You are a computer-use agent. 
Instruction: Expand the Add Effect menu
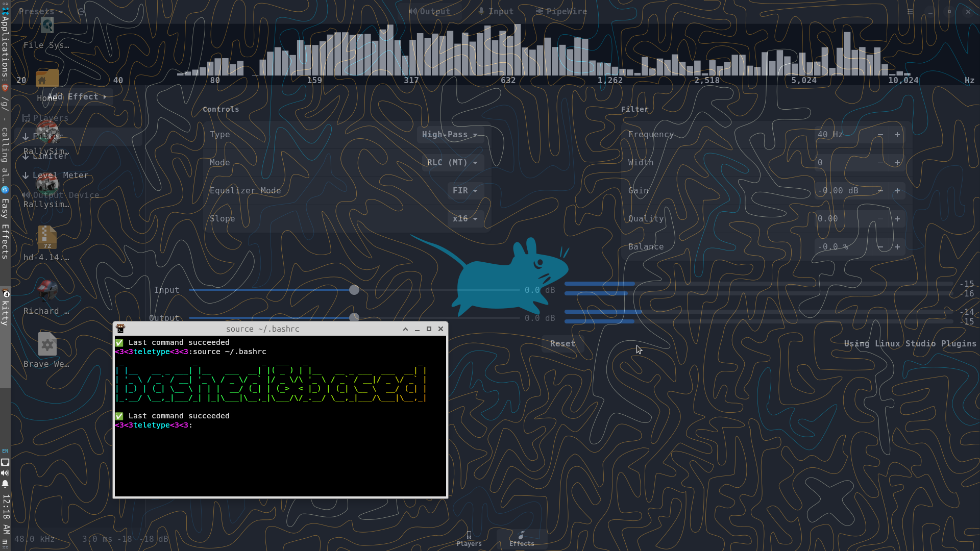[77, 96]
